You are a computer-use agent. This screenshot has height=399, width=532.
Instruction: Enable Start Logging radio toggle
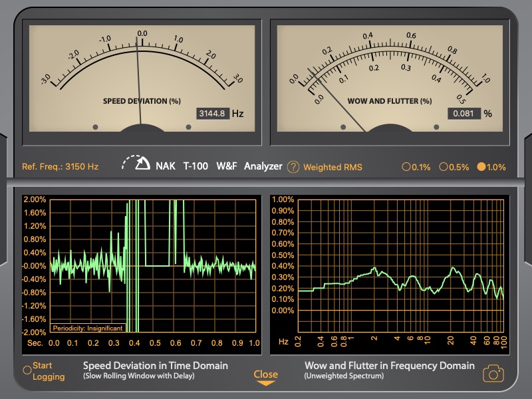pos(27,370)
